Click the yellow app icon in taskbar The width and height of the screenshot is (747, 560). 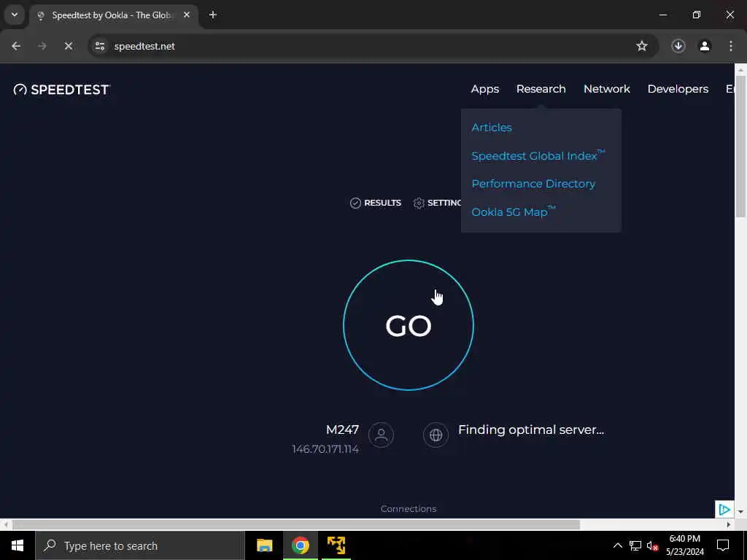336,545
